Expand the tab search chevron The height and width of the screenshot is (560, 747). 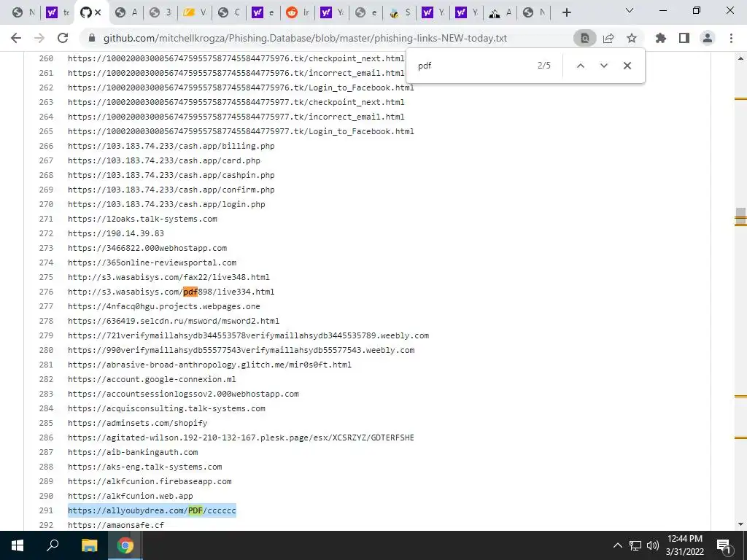click(x=630, y=10)
